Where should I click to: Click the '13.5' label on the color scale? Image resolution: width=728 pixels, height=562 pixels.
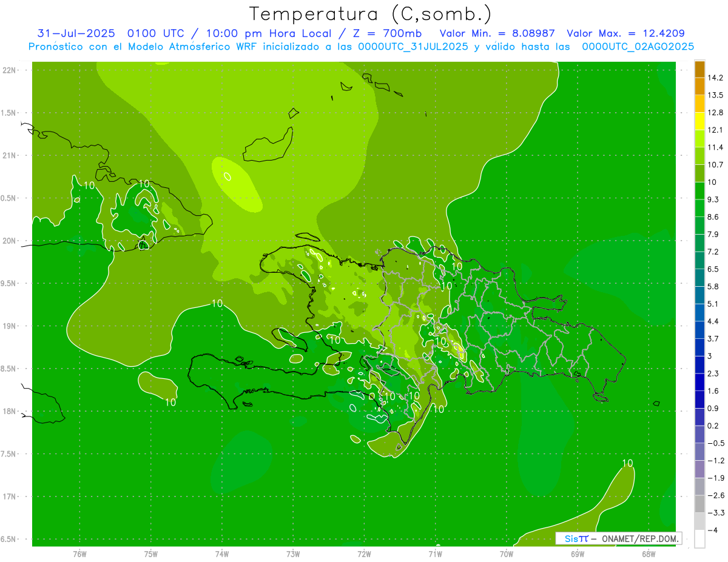[x=715, y=95]
